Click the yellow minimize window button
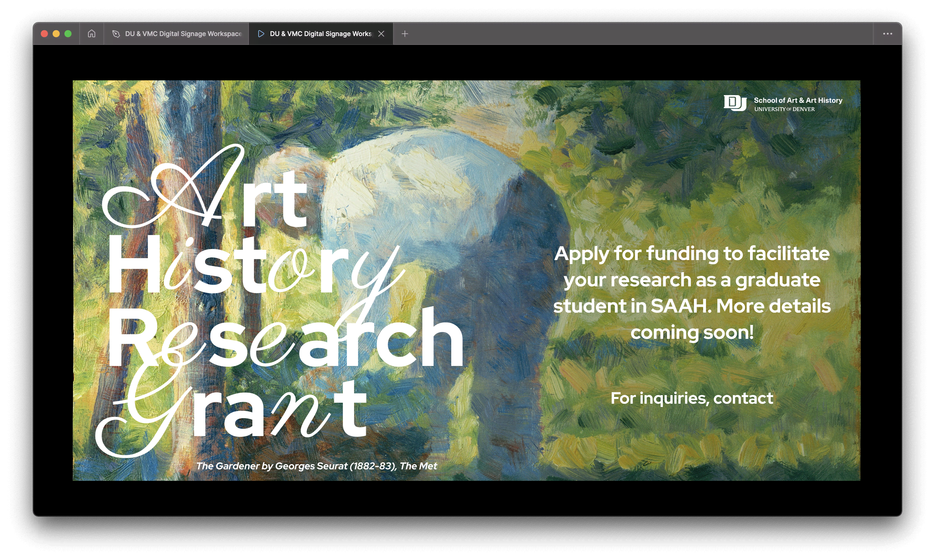This screenshot has width=935, height=560. click(x=56, y=34)
